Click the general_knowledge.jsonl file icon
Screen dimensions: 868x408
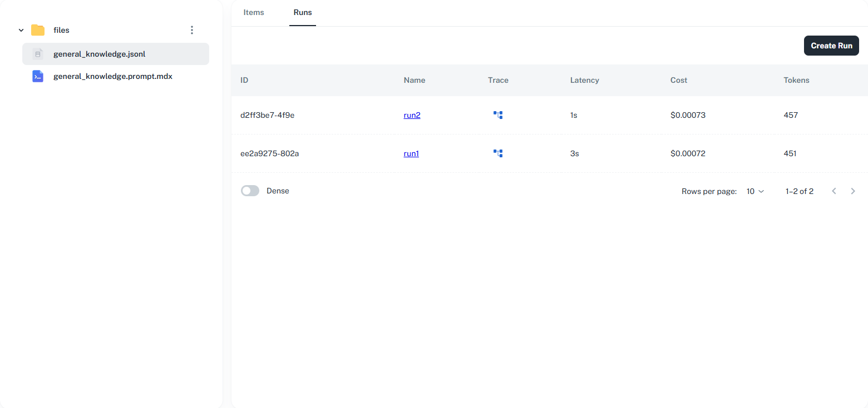[x=38, y=54]
